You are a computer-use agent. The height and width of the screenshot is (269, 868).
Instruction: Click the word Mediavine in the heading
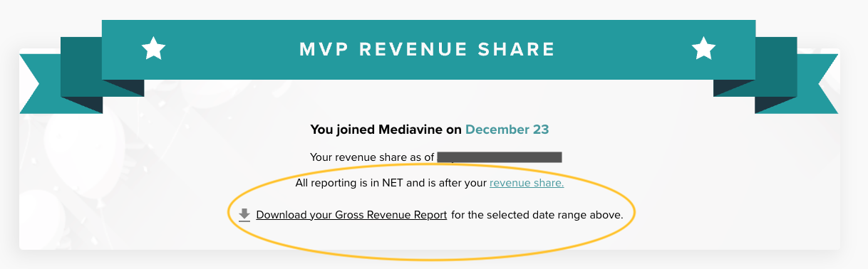pos(412,130)
